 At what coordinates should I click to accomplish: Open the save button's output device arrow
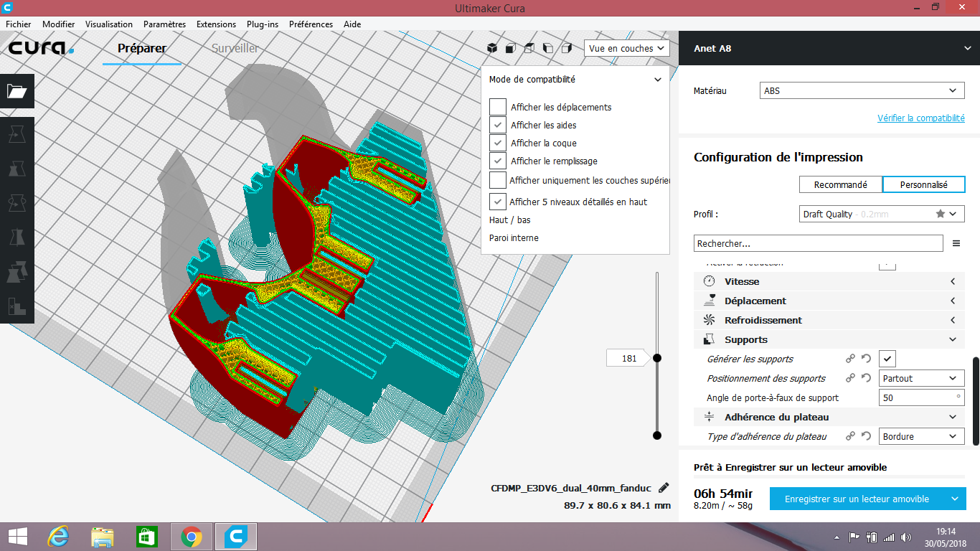tap(955, 499)
